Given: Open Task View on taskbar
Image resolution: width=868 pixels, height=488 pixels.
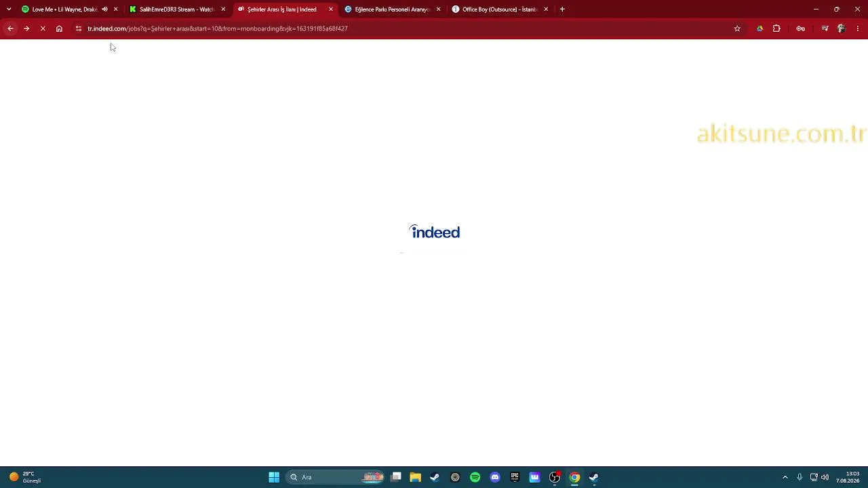Looking at the screenshot, I should (x=396, y=477).
